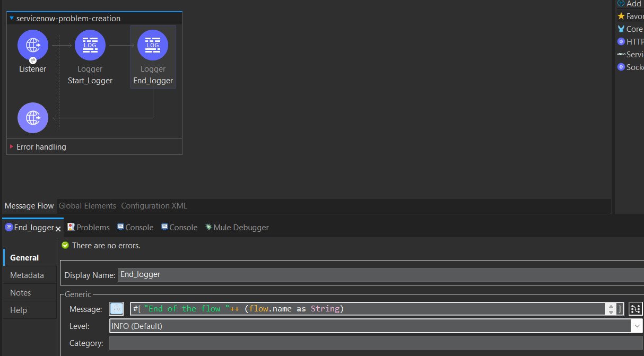The image size is (644, 356).
Task: Click the Listener label under the source icon
Action: point(33,69)
